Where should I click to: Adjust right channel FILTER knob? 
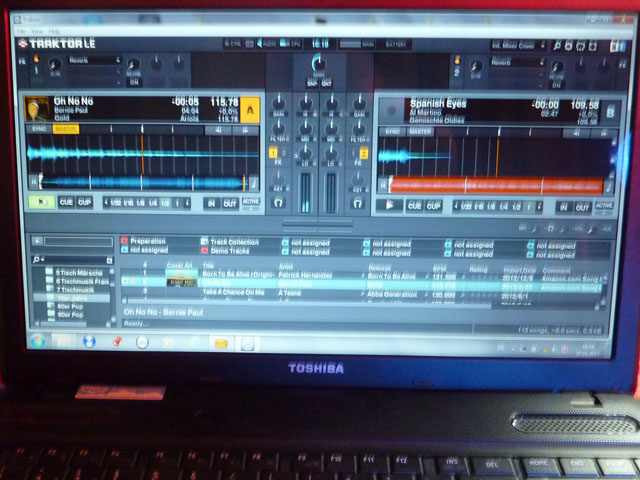point(359,128)
